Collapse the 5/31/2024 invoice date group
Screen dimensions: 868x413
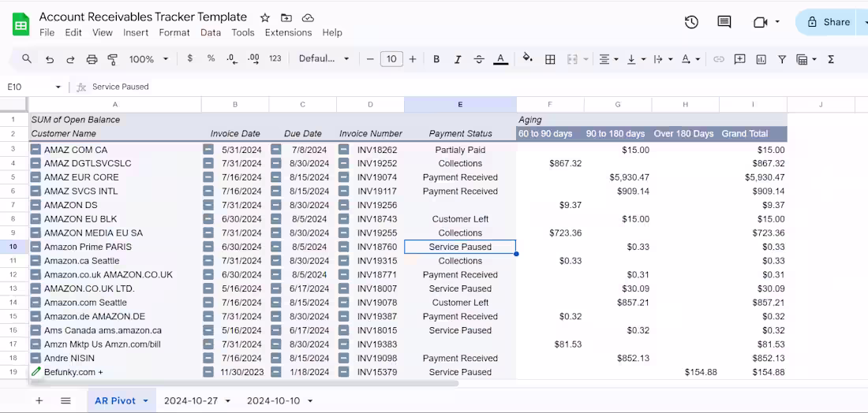(208, 149)
